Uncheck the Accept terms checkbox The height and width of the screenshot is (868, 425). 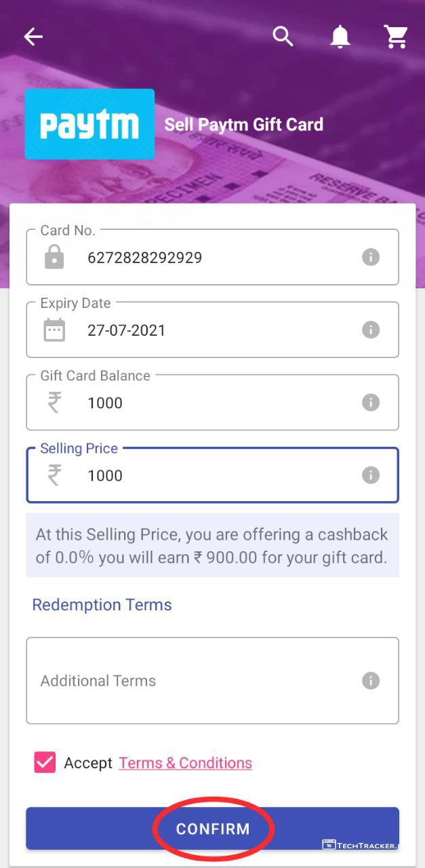[45, 762]
